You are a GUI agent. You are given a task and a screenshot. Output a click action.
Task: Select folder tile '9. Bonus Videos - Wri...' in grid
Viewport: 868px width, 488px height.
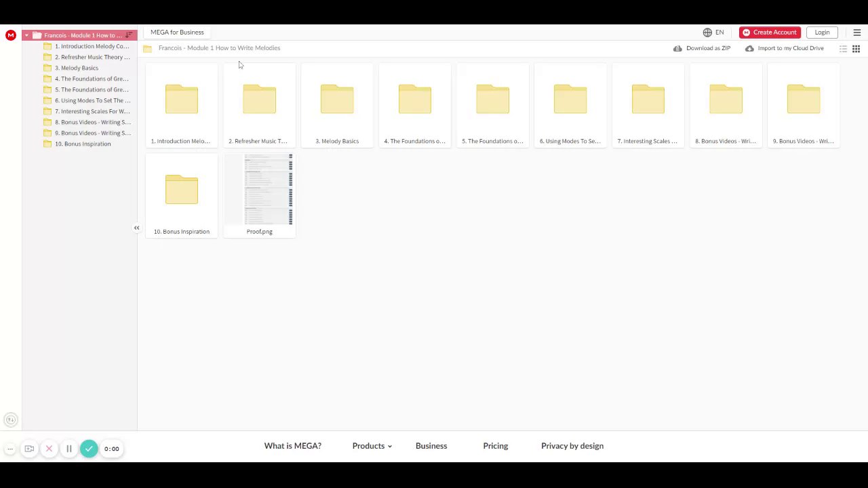tap(804, 105)
